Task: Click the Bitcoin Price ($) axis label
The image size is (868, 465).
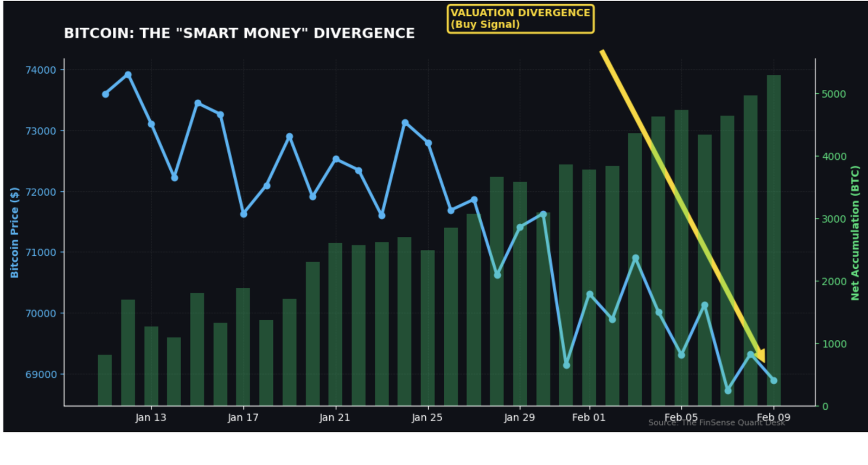Action: click(15, 232)
